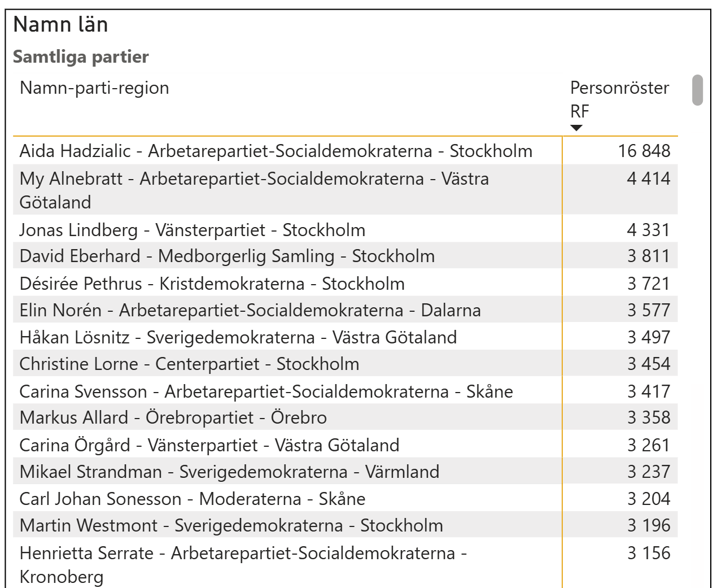This screenshot has width=717, height=588.
Task: Select the Aida Hadzialic row
Action: click(x=276, y=151)
